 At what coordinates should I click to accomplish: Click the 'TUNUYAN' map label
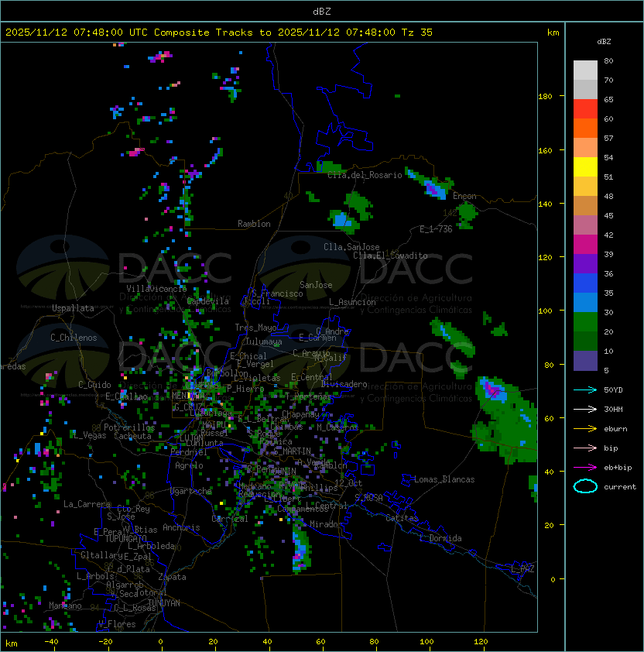pos(164,603)
